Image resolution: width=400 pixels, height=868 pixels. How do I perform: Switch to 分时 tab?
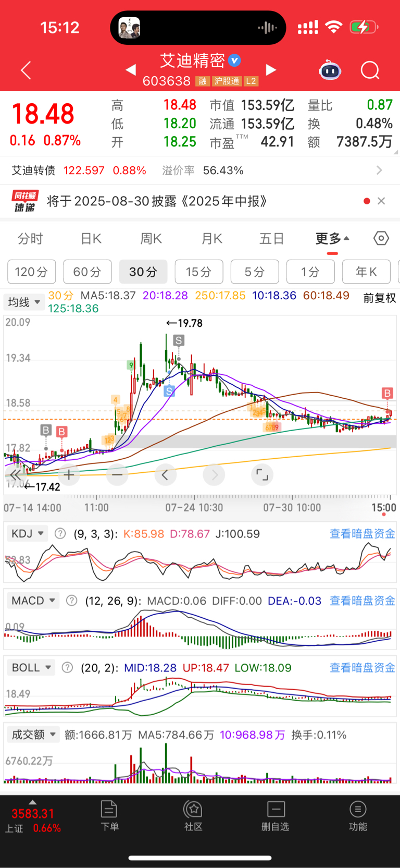(x=30, y=238)
